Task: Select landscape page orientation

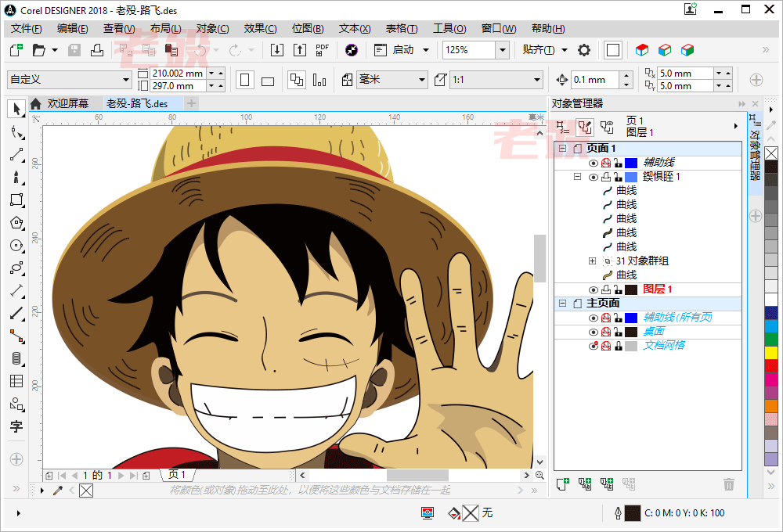Action: [268, 80]
